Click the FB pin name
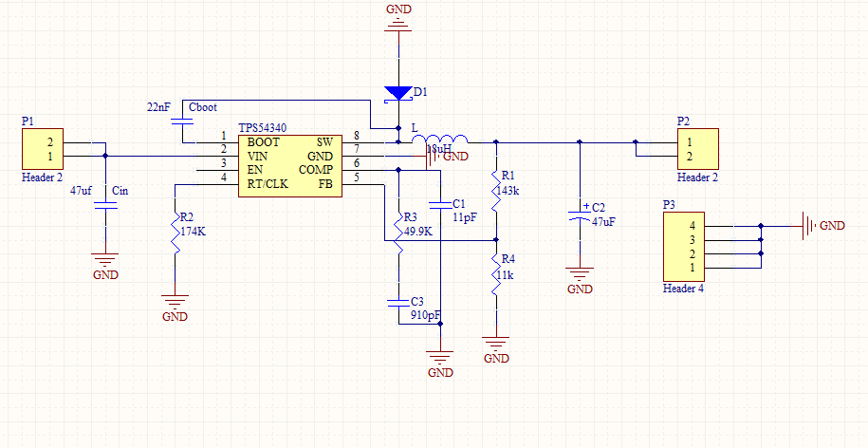The width and height of the screenshot is (868, 448). pos(326,184)
